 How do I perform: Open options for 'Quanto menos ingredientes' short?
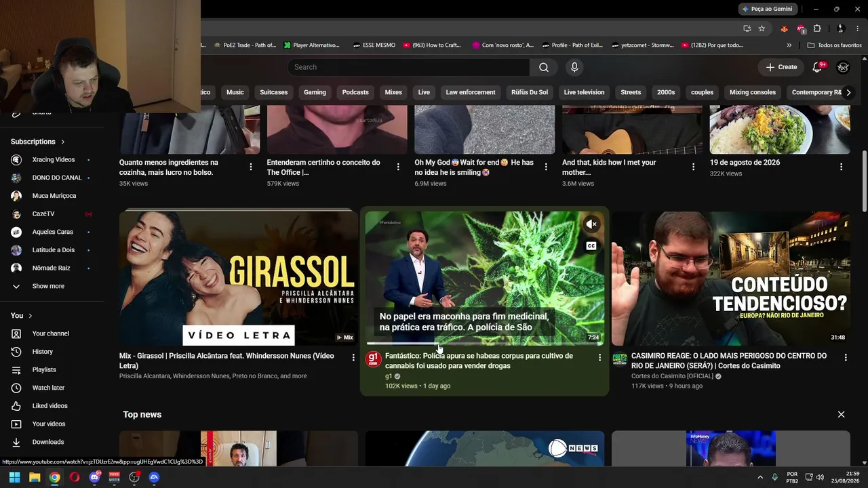tap(251, 167)
